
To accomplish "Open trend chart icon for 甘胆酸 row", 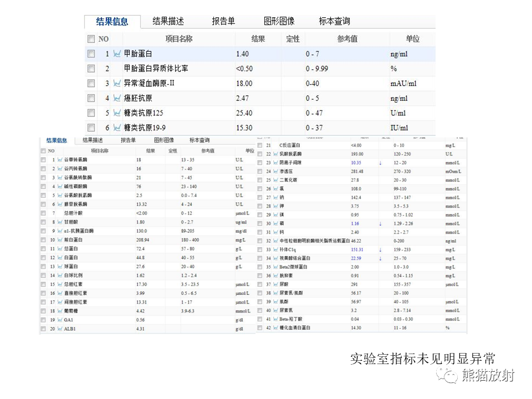I will point(60,222).
